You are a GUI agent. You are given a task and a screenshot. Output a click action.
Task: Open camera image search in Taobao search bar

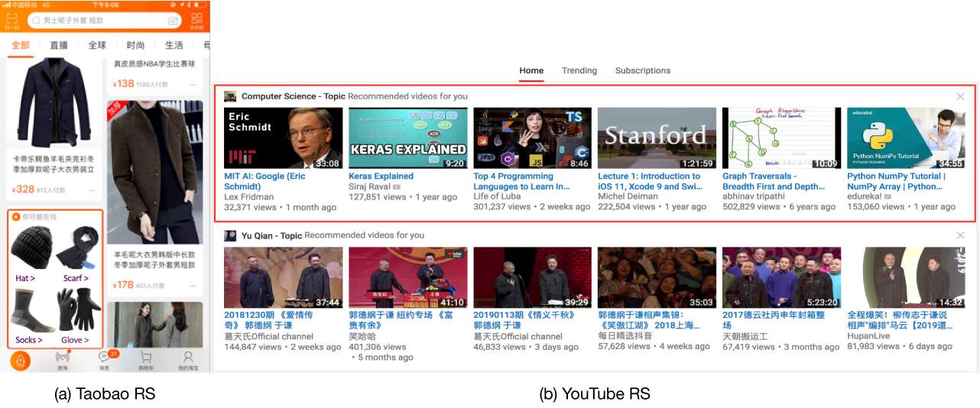click(173, 21)
